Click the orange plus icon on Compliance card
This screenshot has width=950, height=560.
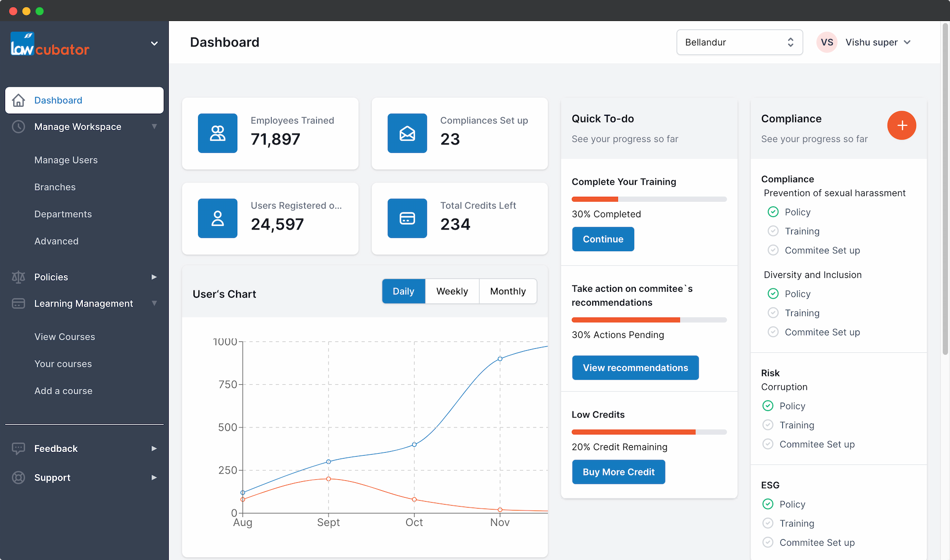902,125
